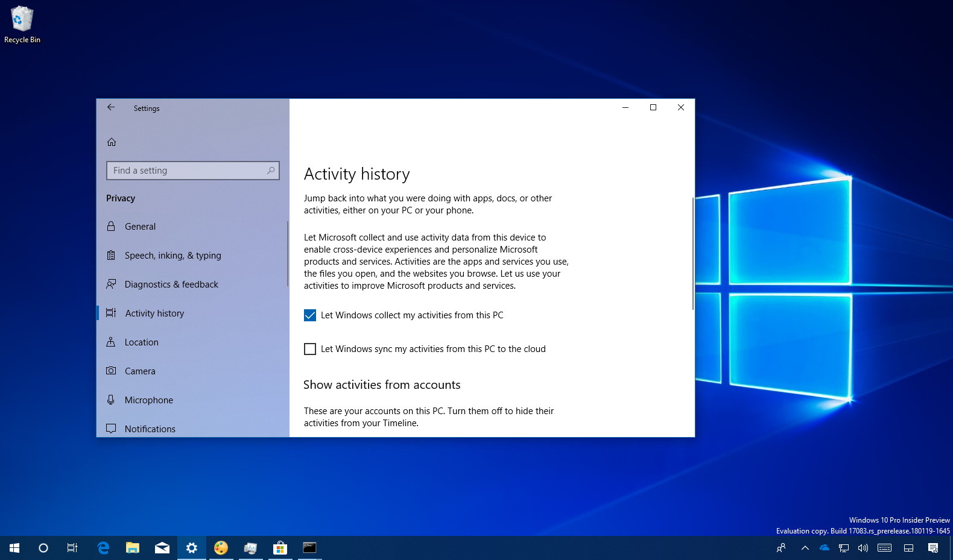Screen dimensions: 953x560
Task: Click the Find a setting search box
Action: click(193, 171)
